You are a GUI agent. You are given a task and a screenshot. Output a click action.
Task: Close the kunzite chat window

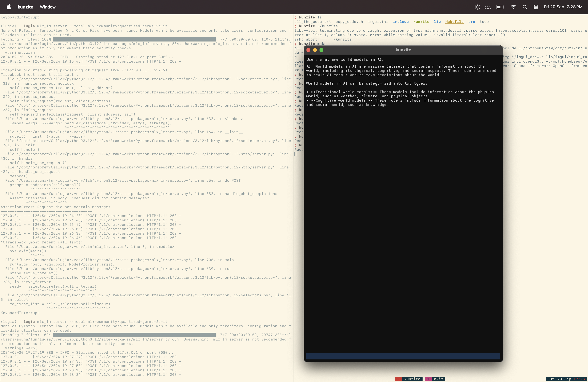pyautogui.click(x=308, y=50)
